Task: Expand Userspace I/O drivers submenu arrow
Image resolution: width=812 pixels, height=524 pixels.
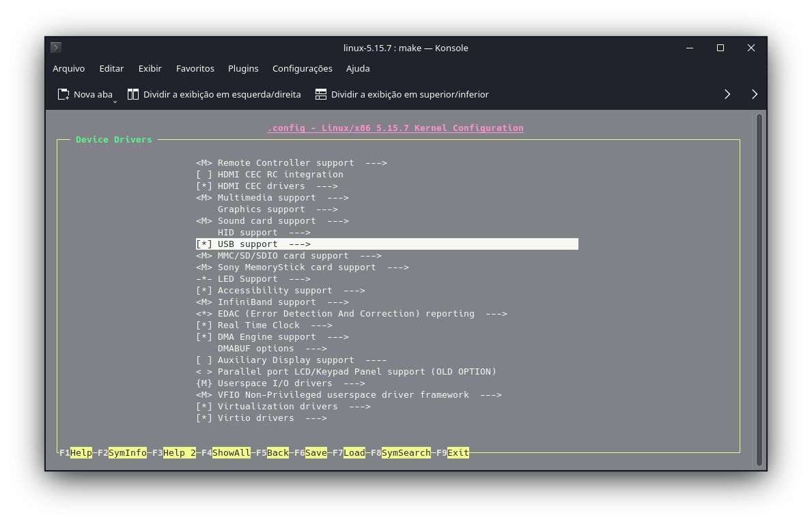Action: pos(354,383)
